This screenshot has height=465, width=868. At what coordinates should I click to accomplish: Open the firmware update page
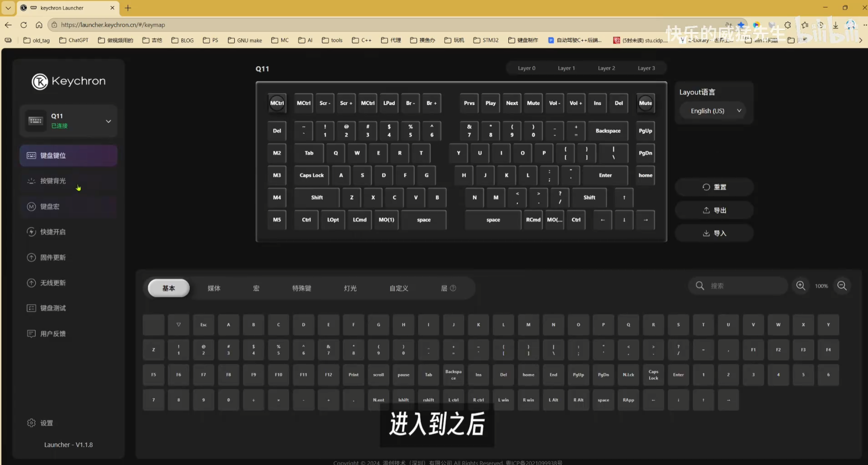tap(53, 257)
